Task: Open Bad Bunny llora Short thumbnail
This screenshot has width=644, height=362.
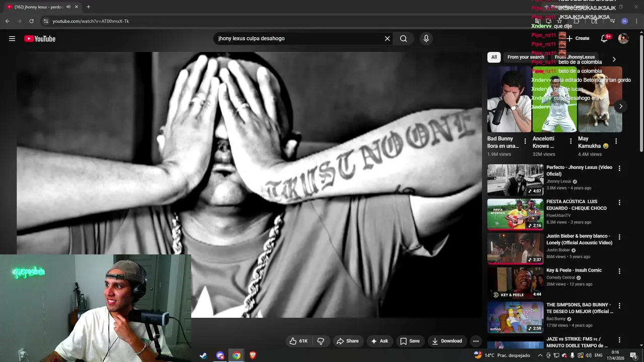Action: [509, 100]
